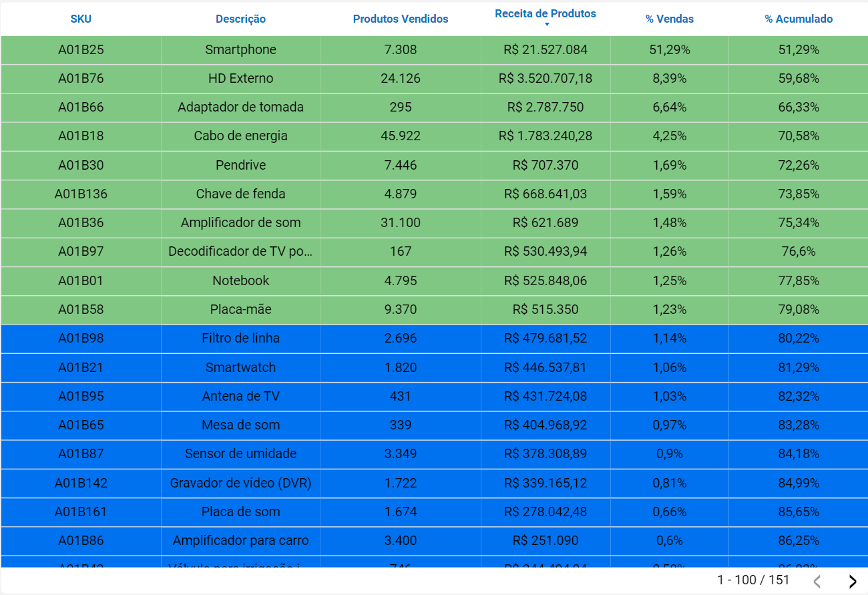
Task: Sort by the % Vendas header
Action: (x=669, y=19)
